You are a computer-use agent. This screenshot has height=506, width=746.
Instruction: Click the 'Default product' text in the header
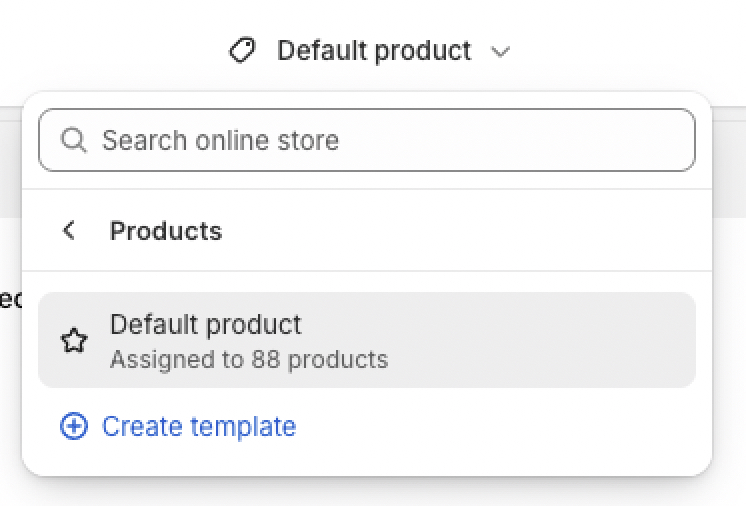pos(374,51)
